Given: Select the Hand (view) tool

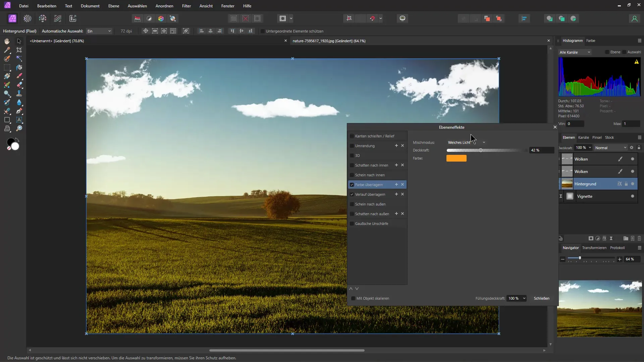Looking at the screenshot, I should click(x=7, y=41).
